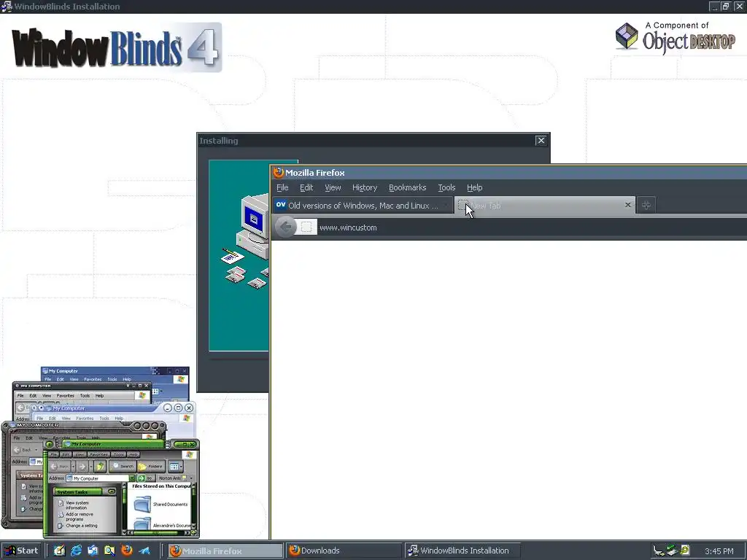Click the Firefox logo in the window title bar
Screen dimensions: 747x560
pyautogui.click(x=278, y=172)
